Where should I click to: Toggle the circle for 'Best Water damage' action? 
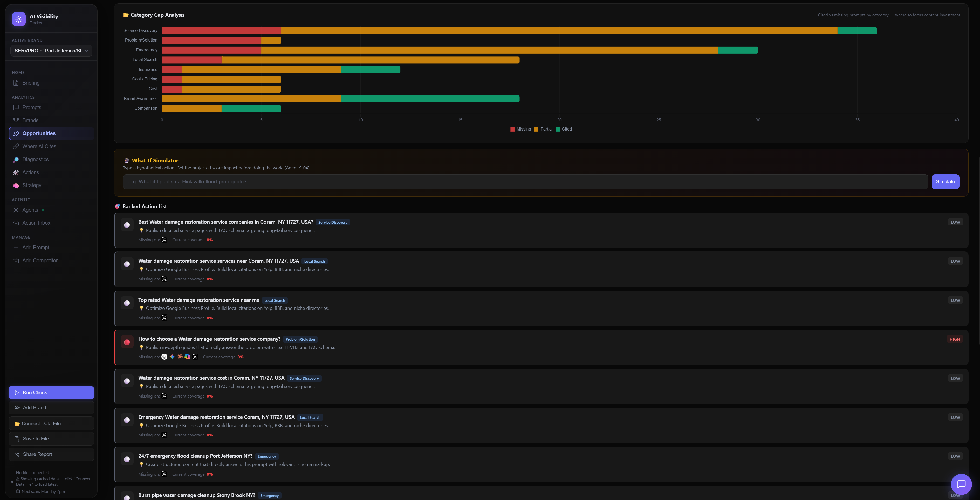pos(127,225)
